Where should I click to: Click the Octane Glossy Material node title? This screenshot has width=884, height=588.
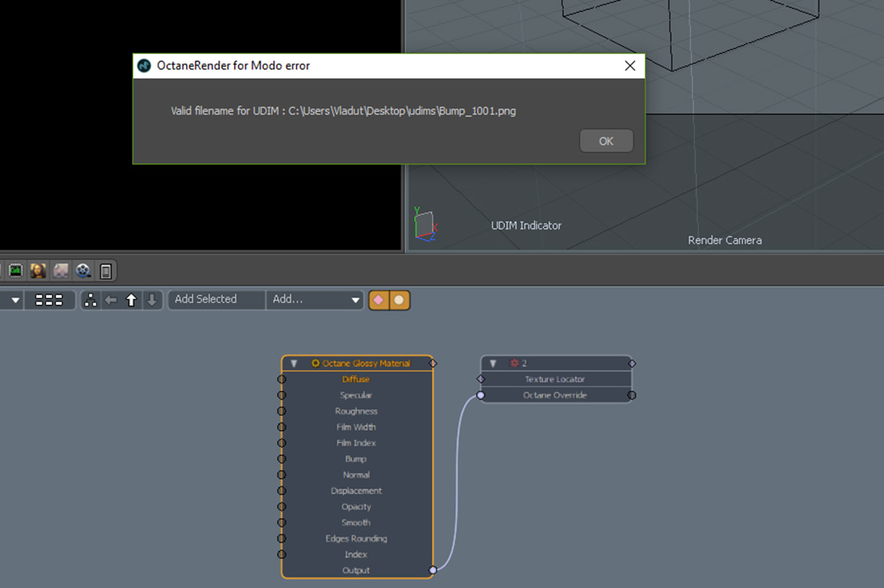pyautogui.click(x=367, y=363)
